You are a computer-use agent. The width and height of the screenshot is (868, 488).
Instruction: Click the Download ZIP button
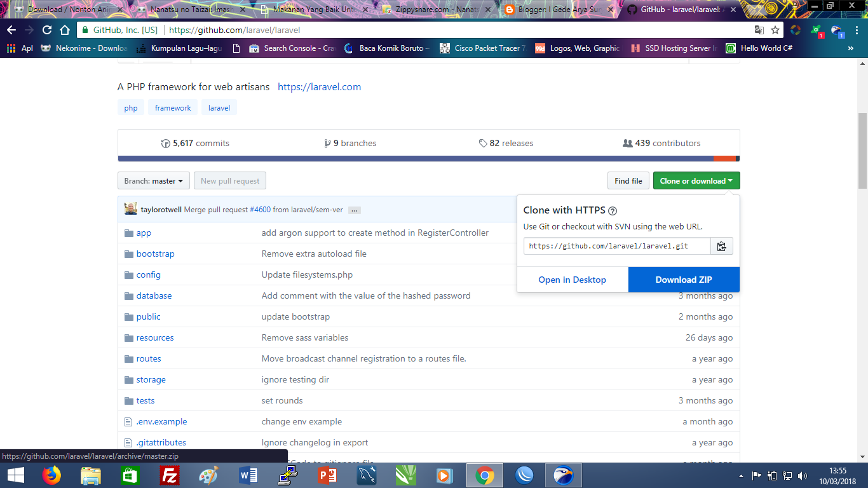(684, 280)
